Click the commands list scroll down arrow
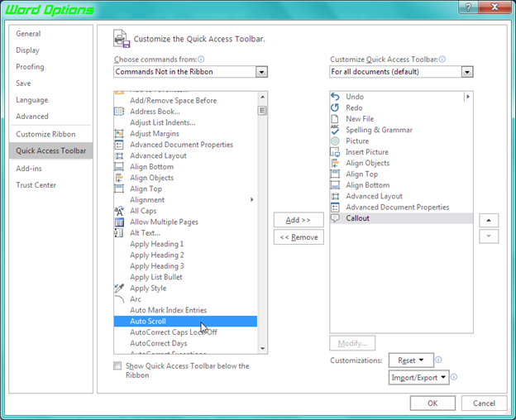Viewport: 516px width, 420px height. (x=262, y=348)
